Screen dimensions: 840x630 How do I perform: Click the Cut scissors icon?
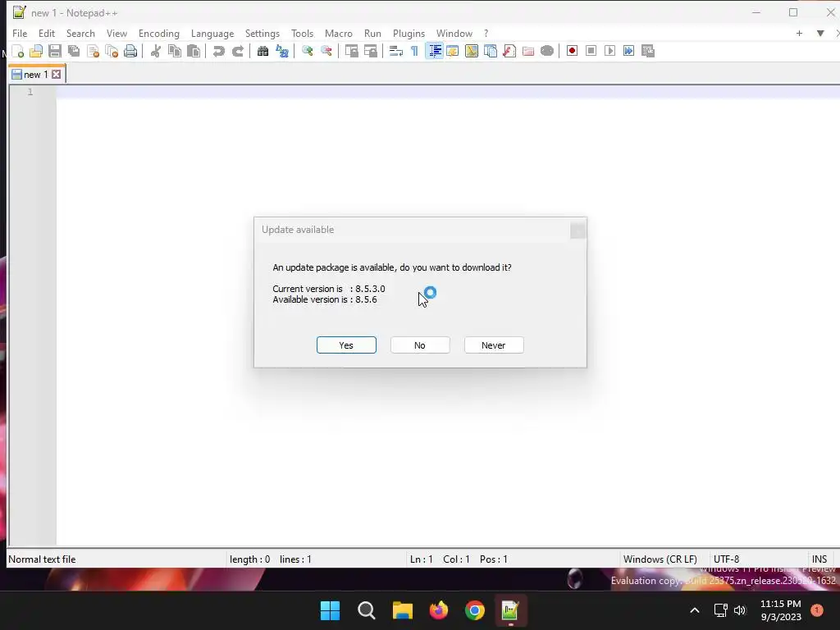pyautogui.click(x=155, y=51)
